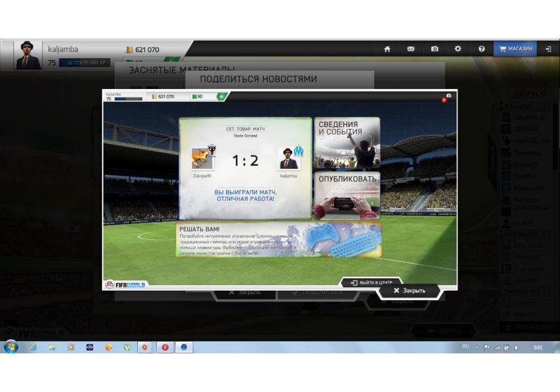Screen dimensions: 560x392
Task: Click the 0:01 system clock
Action: point(538,347)
